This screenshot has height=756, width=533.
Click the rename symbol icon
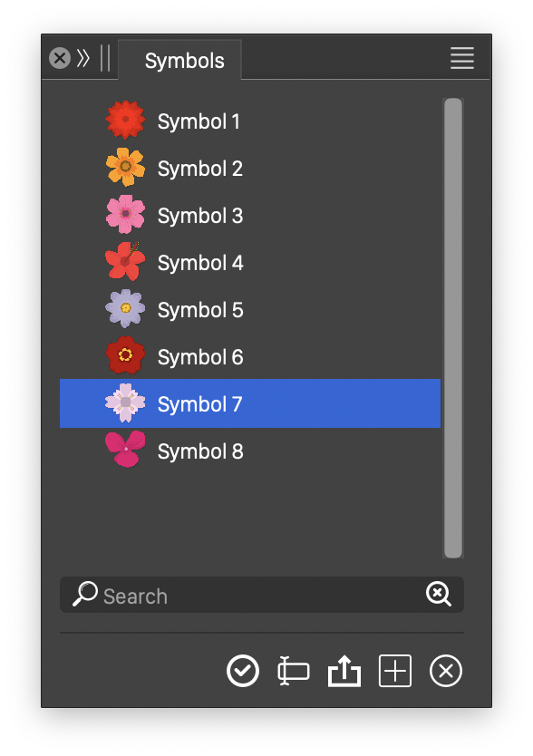294,671
